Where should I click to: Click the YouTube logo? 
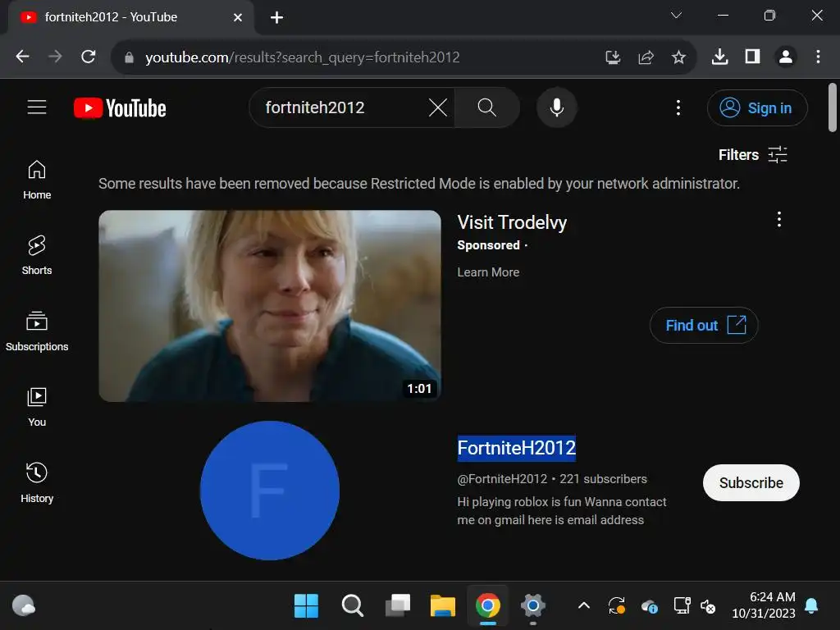click(x=120, y=107)
